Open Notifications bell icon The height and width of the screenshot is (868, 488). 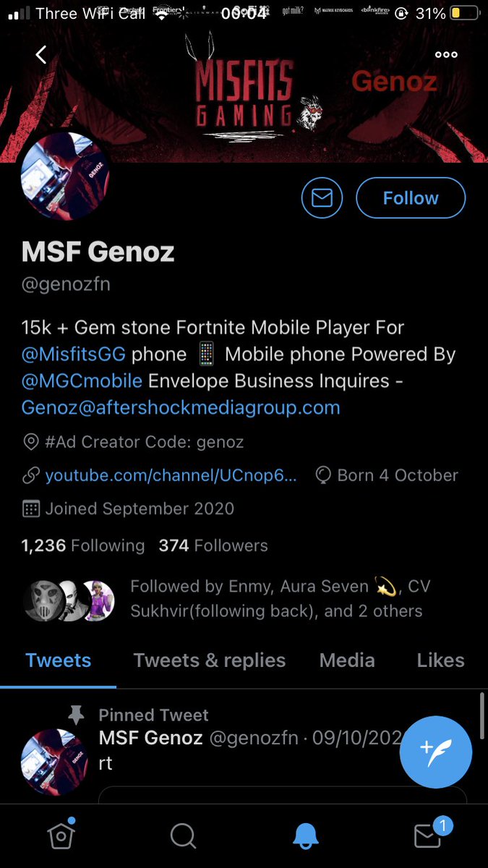coord(307,836)
